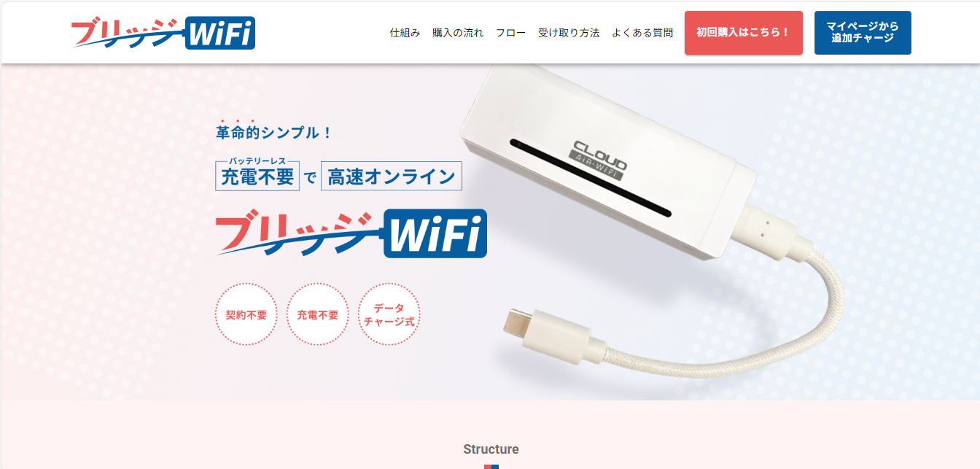Go to 購入の流れ section
The width and height of the screenshot is (980, 469).
point(458,33)
